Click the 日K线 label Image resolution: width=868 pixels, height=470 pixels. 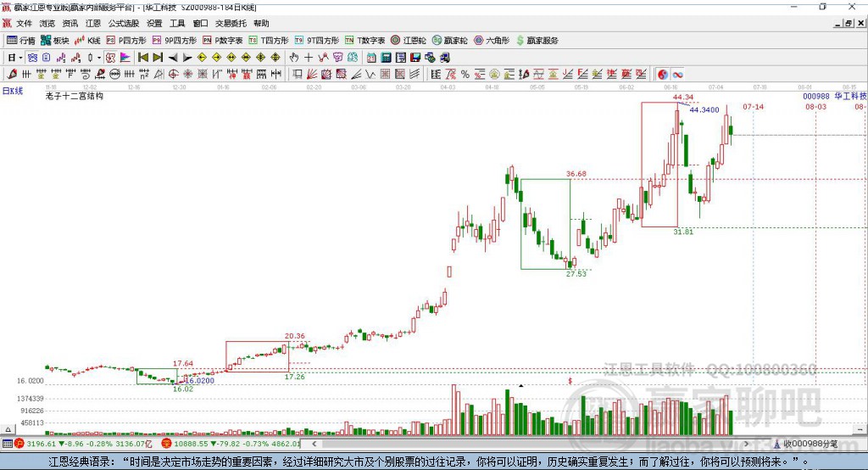(x=13, y=91)
